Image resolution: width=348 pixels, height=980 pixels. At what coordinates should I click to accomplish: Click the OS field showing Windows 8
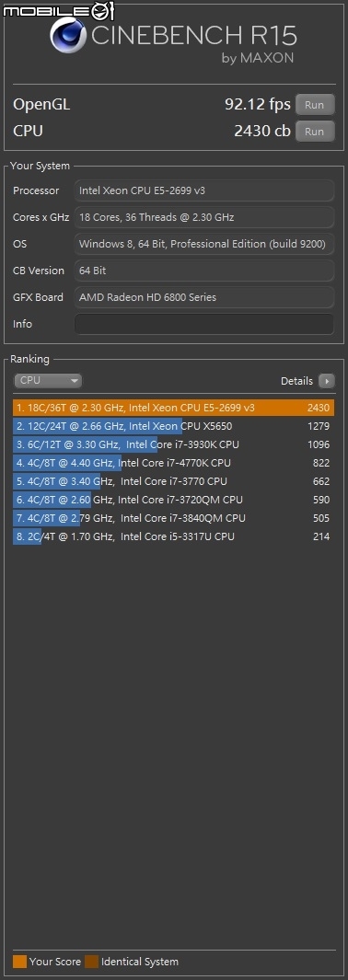[203, 244]
